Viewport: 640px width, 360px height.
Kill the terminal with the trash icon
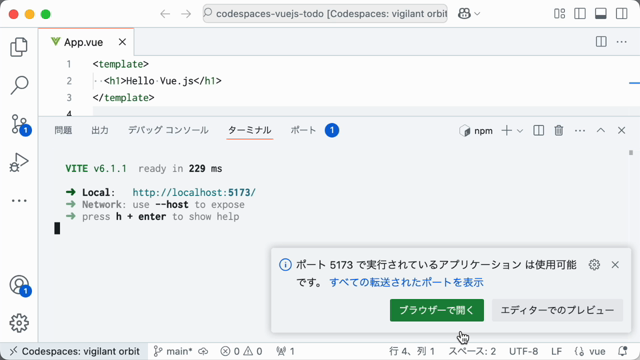click(559, 131)
